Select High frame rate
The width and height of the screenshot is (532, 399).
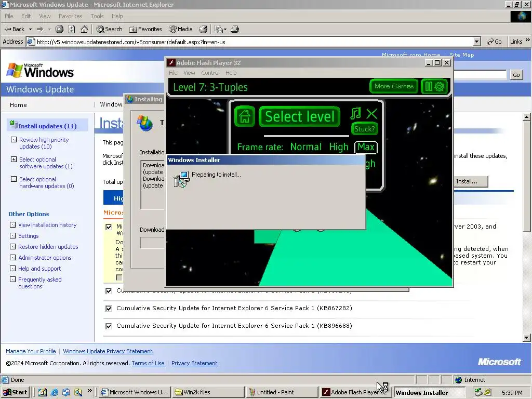tap(339, 147)
